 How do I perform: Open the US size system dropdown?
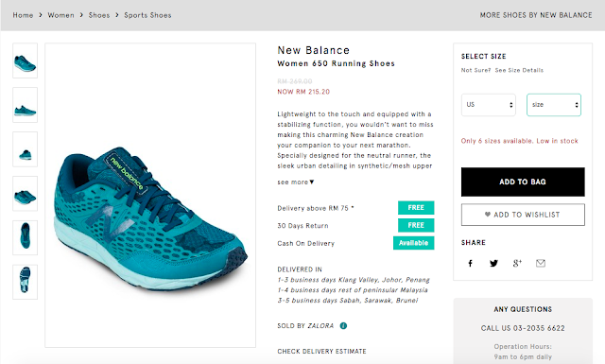point(489,105)
